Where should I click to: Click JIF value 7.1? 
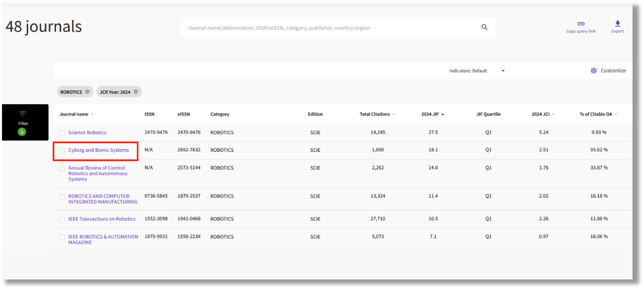[x=433, y=236]
